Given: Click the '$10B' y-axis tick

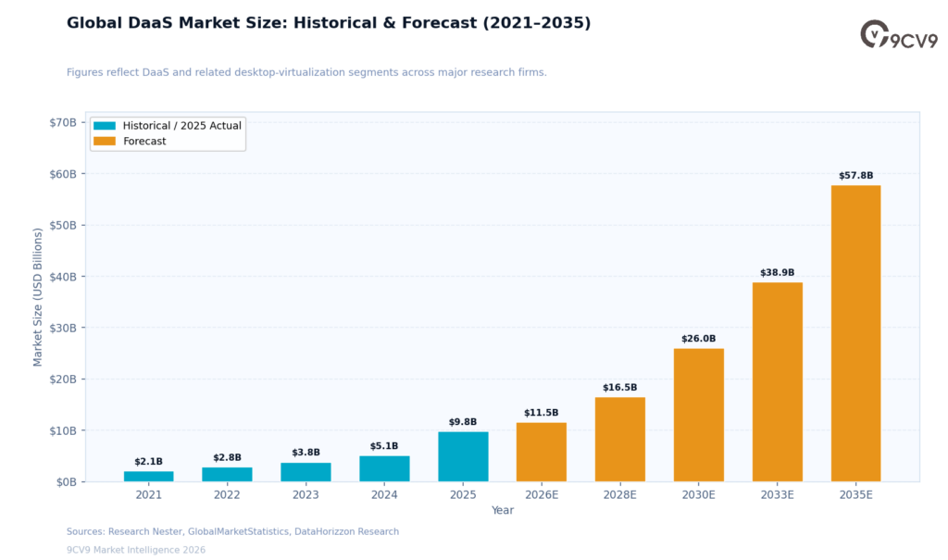Looking at the screenshot, I should (x=64, y=430).
